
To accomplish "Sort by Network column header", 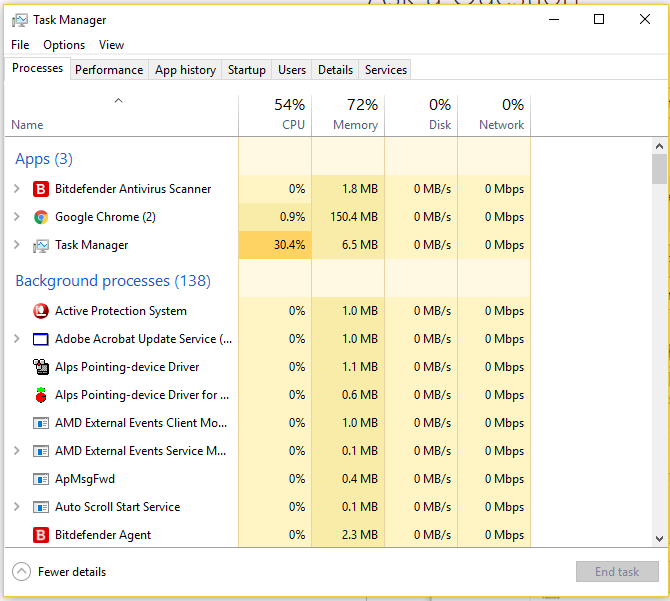I will pos(494,115).
